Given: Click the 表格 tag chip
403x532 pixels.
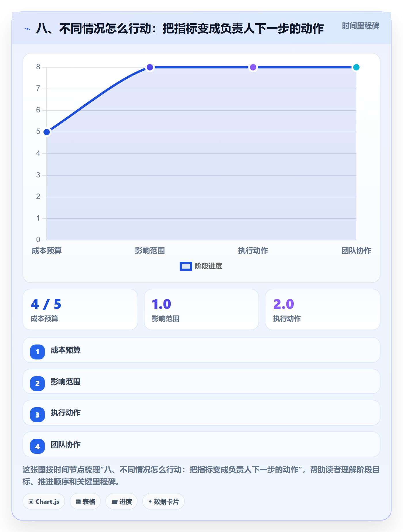Looking at the screenshot, I should coord(85,502).
